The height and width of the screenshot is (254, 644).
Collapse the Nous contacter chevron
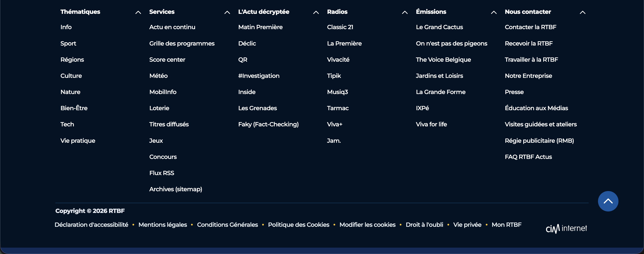coord(582,12)
